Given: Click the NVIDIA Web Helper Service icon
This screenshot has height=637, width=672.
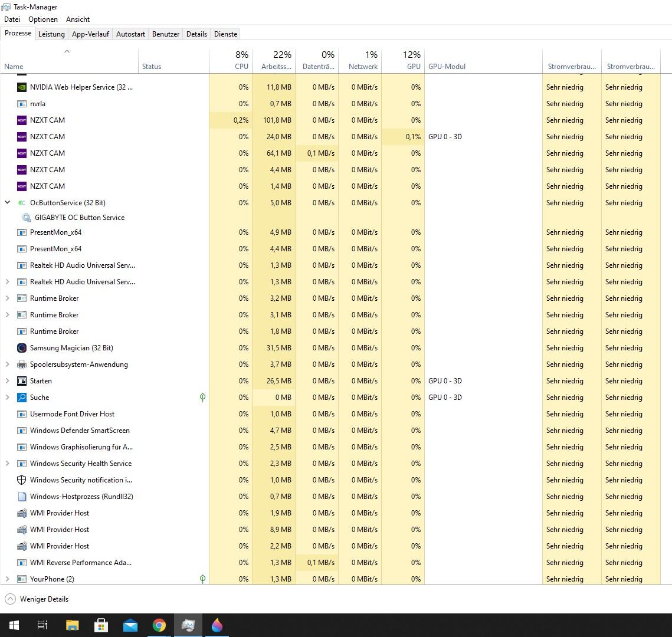Looking at the screenshot, I should click(21, 87).
